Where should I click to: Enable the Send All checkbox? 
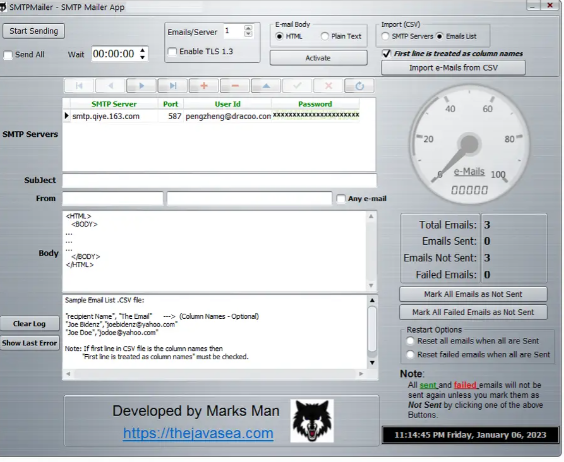pyautogui.click(x=8, y=55)
